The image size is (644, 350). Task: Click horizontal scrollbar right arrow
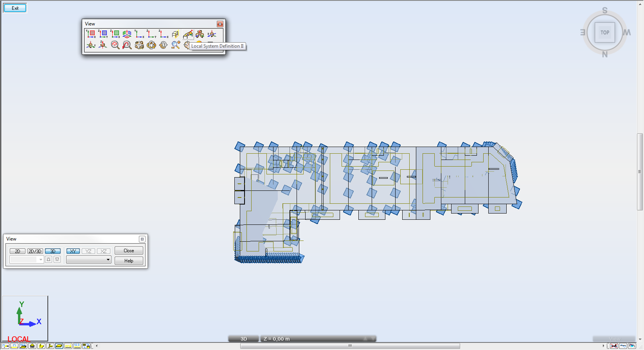point(604,346)
